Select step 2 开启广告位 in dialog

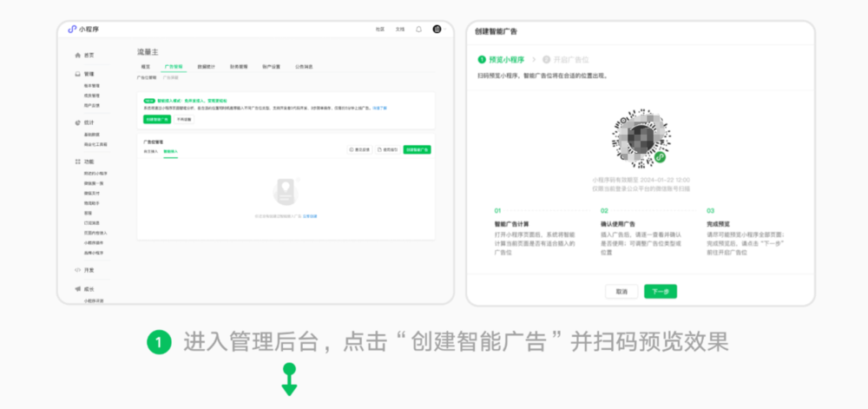point(566,59)
